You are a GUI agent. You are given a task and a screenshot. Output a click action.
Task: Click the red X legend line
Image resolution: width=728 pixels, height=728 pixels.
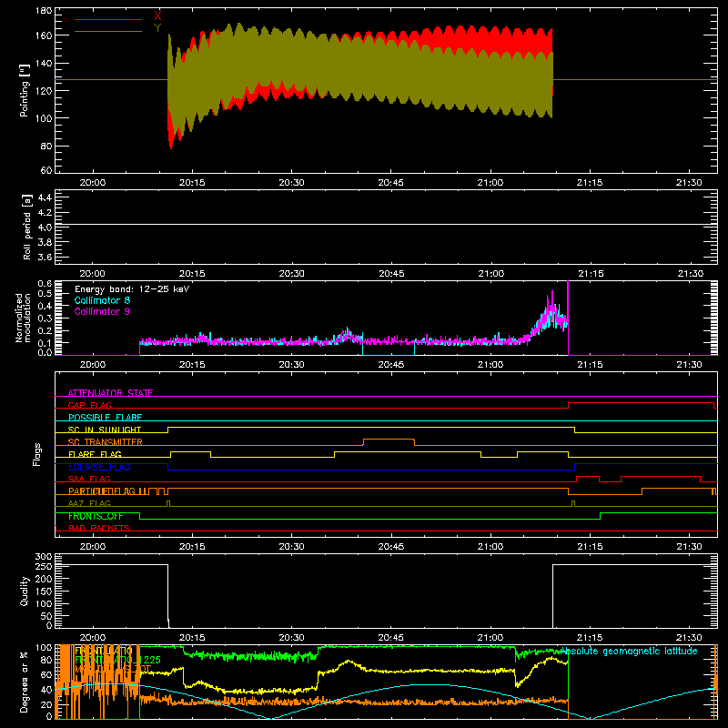[108, 19]
